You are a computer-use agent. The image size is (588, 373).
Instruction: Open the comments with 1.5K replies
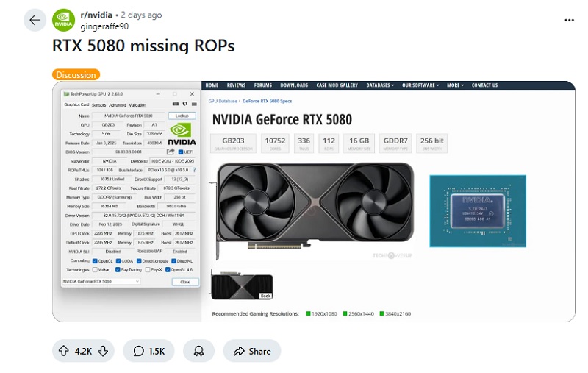pos(148,351)
